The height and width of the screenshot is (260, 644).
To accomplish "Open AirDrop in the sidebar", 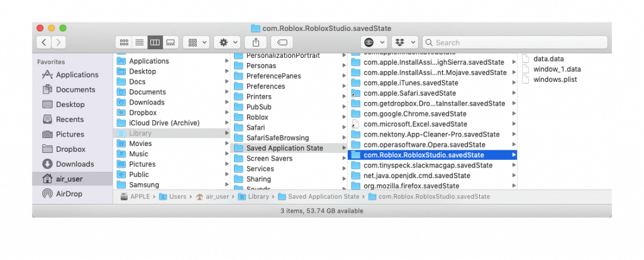I will [72, 194].
